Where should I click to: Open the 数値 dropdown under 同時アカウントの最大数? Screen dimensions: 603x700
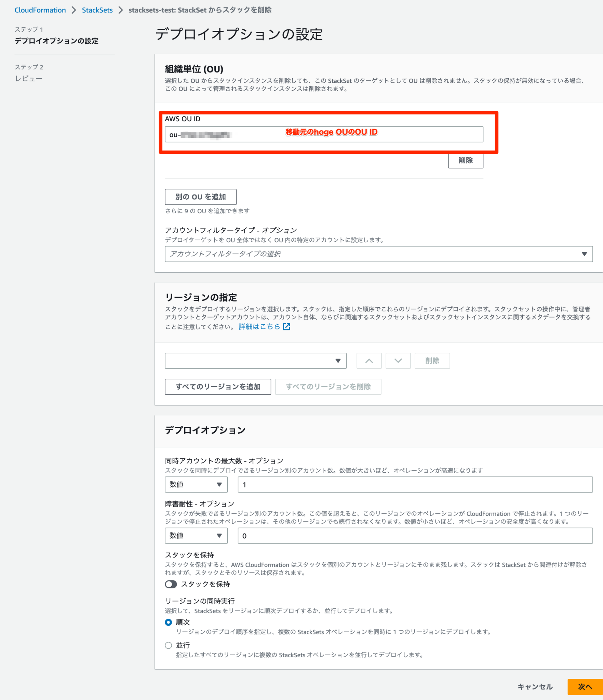point(196,484)
